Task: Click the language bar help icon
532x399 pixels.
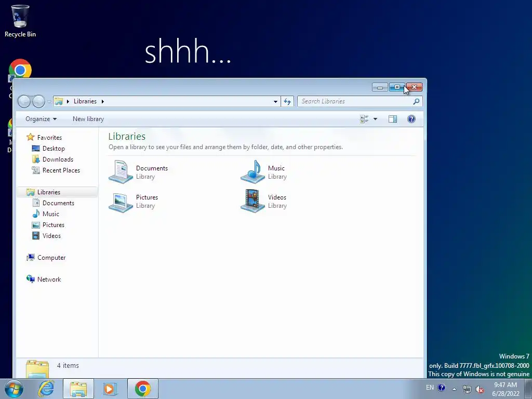Action: point(442,388)
